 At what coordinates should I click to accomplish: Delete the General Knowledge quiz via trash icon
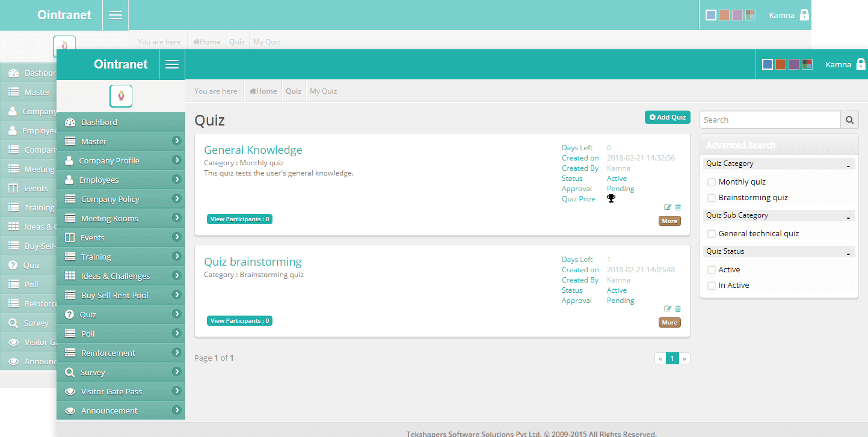click(678, 207)
